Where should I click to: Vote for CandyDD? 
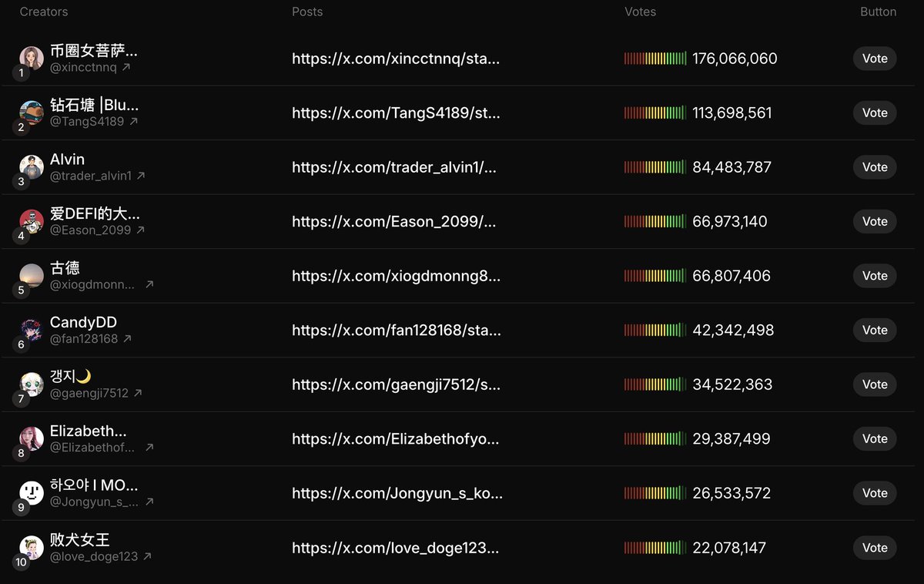[x=875, y=330]
